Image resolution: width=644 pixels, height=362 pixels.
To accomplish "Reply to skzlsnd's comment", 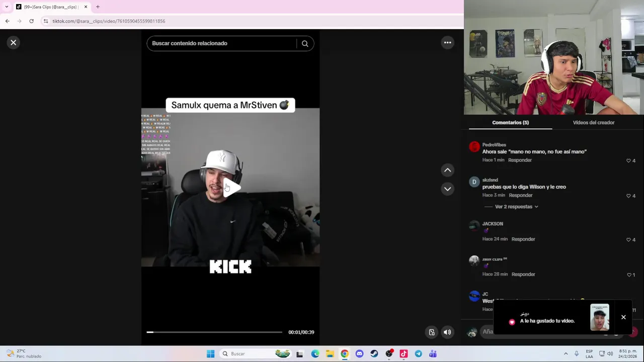I will click(520, 195).
